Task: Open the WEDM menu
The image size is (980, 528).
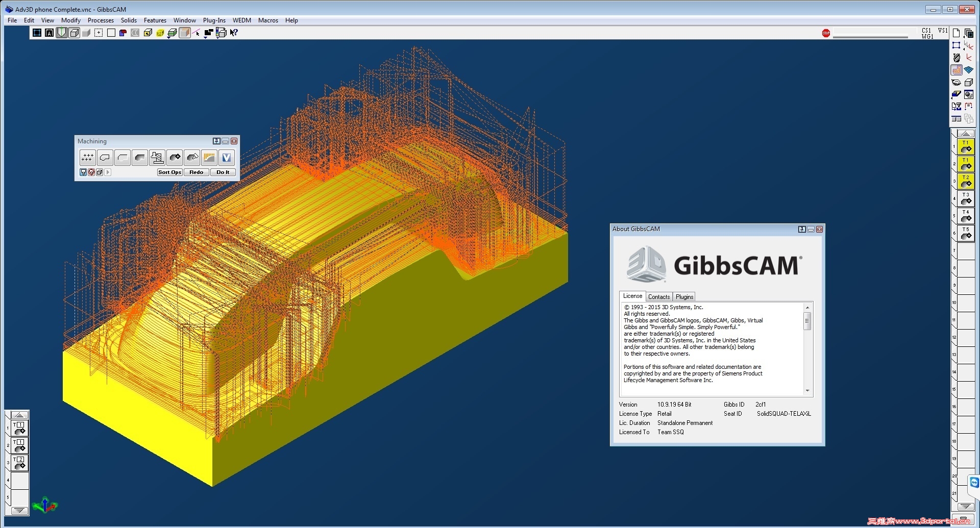Action: [x=242, y=20]
